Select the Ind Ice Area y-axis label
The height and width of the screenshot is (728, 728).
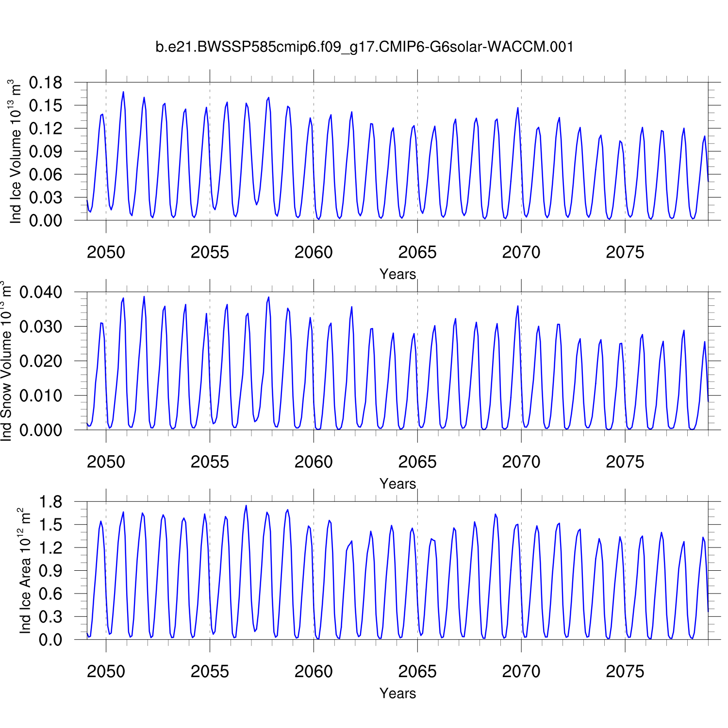pos(25,571)
